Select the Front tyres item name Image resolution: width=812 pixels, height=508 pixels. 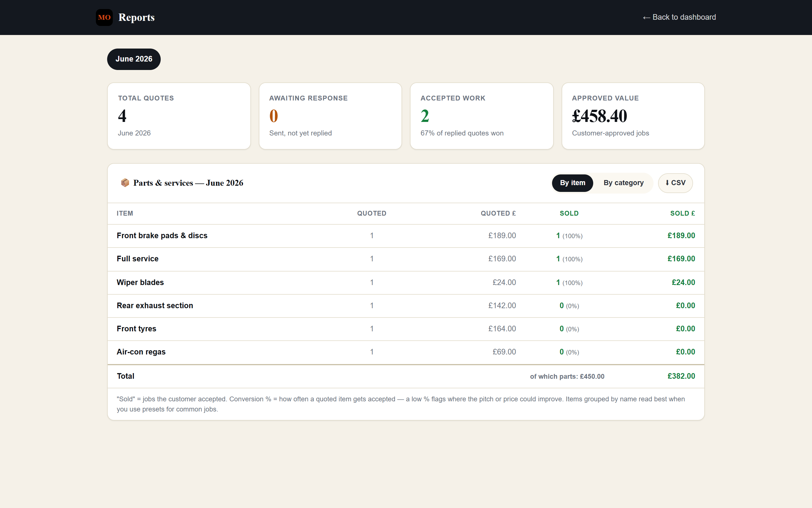click(136, 329)
